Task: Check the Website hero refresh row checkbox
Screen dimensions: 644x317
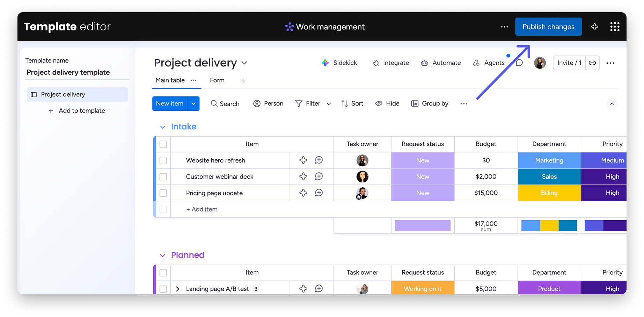Action: pos(163,160)
